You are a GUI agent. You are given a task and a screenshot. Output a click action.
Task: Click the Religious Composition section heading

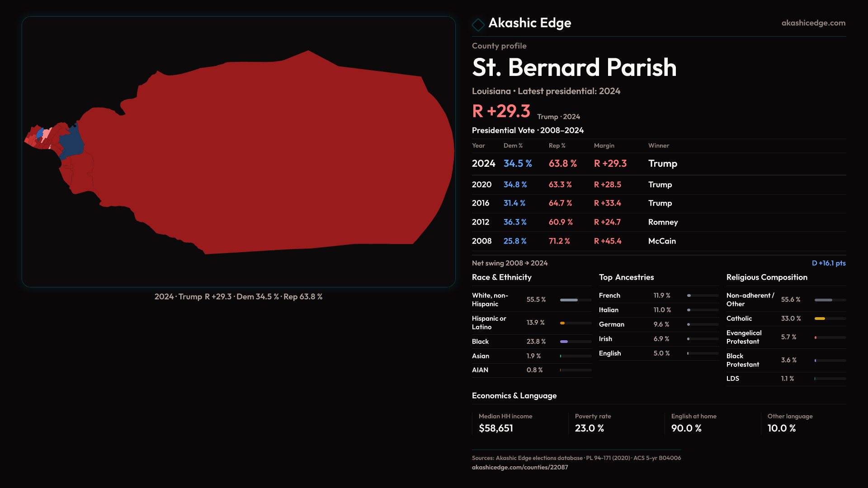[766, 277]
